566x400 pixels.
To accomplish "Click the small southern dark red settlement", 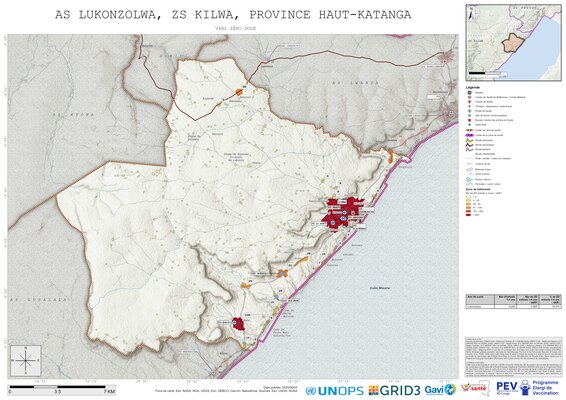I will (238, 323).
